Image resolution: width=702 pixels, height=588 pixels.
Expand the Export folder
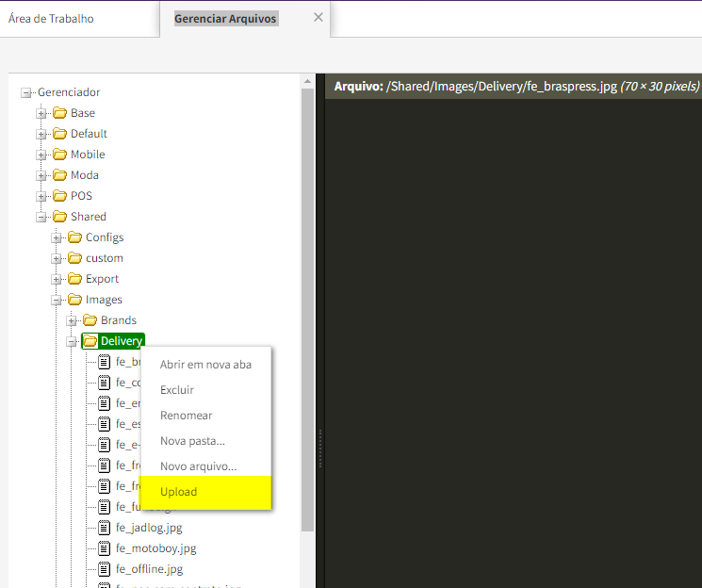click(57, 280)
